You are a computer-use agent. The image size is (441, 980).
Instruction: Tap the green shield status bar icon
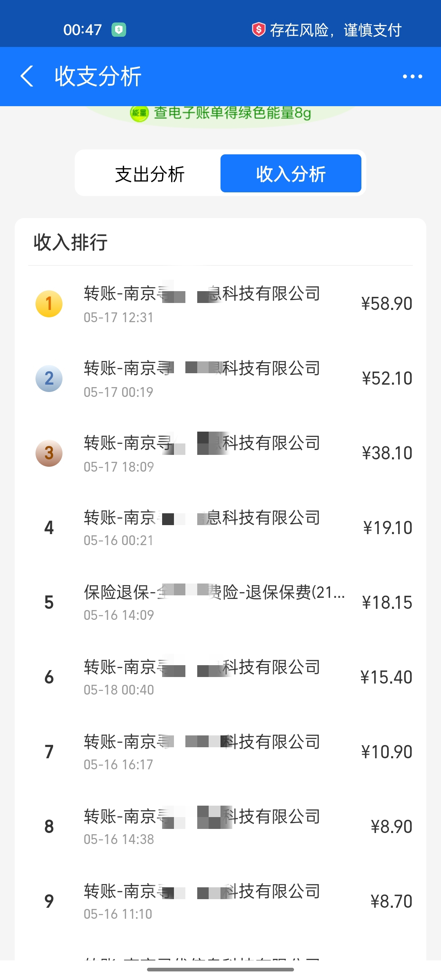119,30
